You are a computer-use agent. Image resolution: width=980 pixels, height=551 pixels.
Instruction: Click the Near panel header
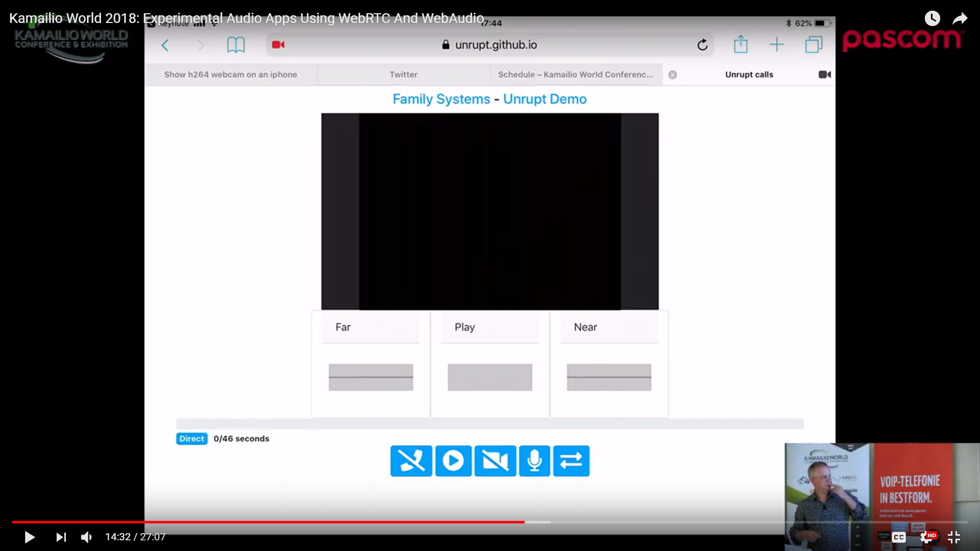pos(609,328)
